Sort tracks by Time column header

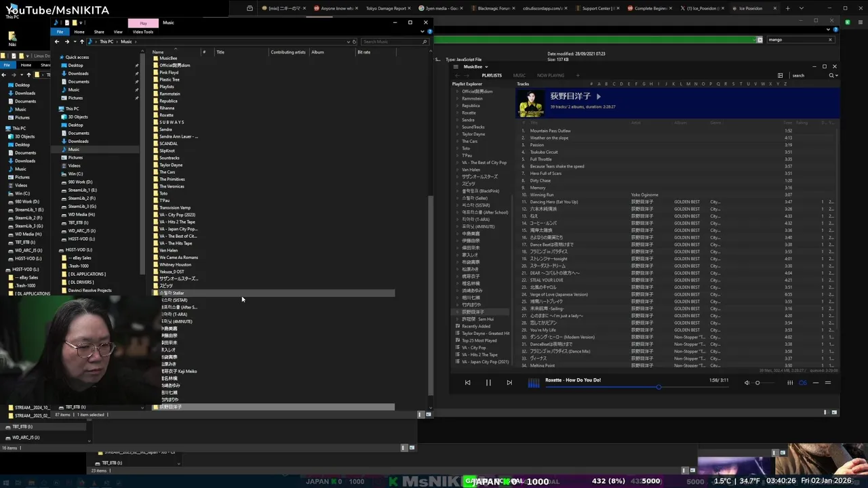(789, 123)
